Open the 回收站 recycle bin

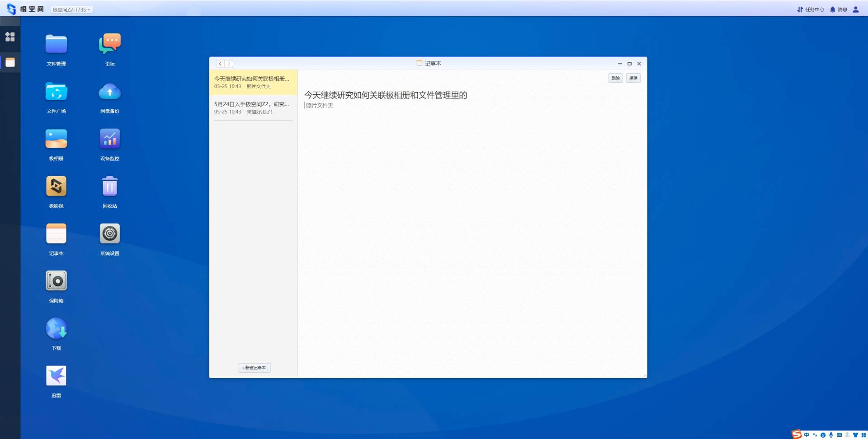(110, 187)
